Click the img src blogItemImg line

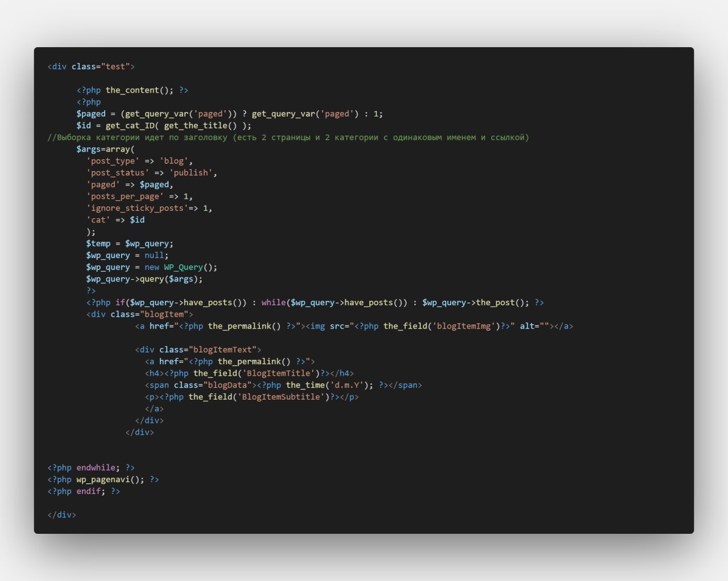[354, 326]
